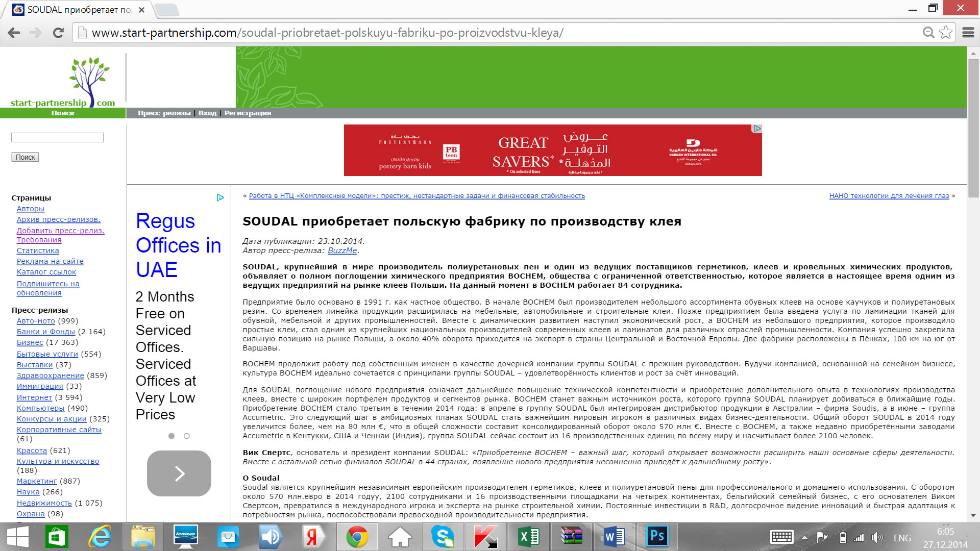The width and height of the screenshot is (980, 551).
Task: Open WinRAR from the taskbar
Action: point(572,537)
